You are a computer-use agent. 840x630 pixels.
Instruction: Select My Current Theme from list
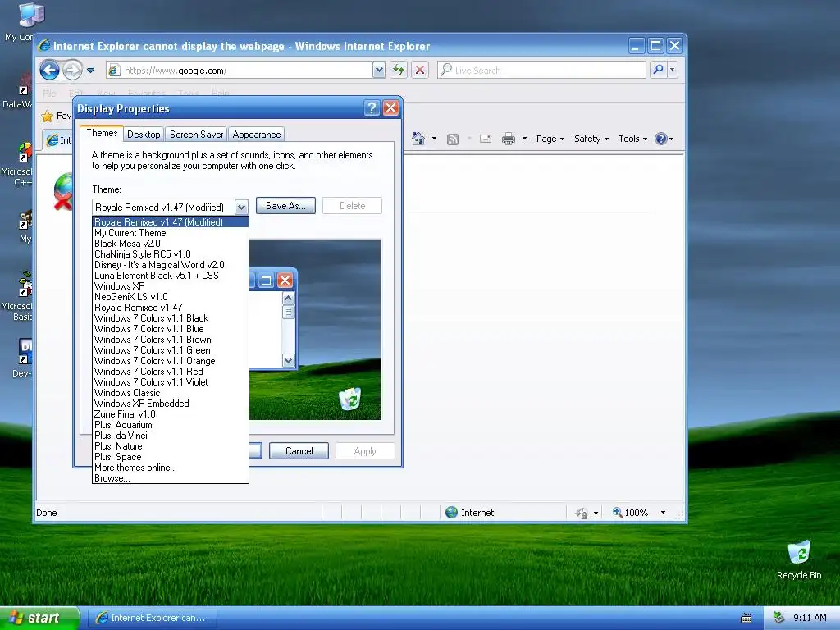click(171, 233)
